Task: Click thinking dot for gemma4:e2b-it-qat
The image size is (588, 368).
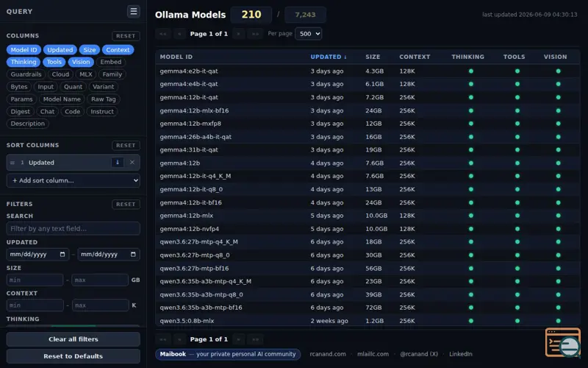Action: point(471,71)
